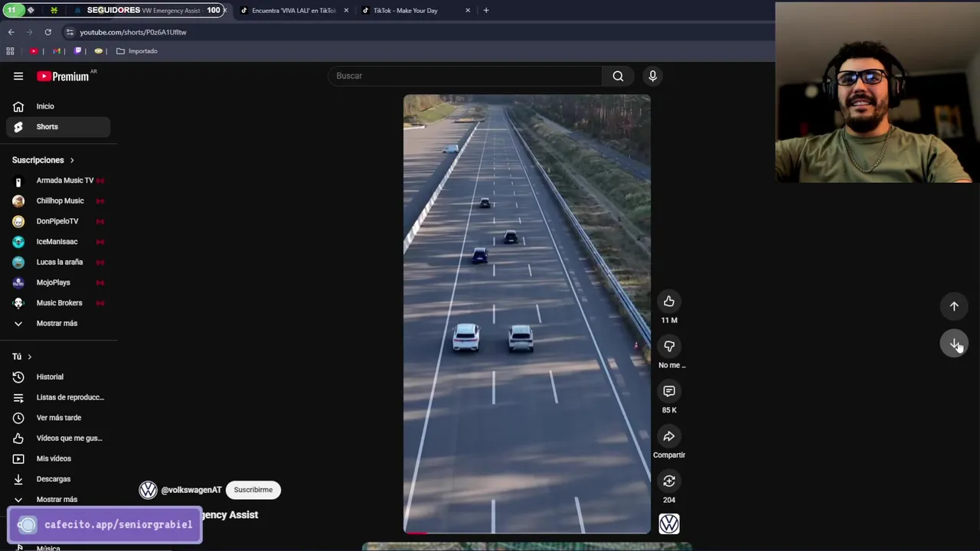Open MojoPlays subscription
The image size is (980, 551).
58,282
